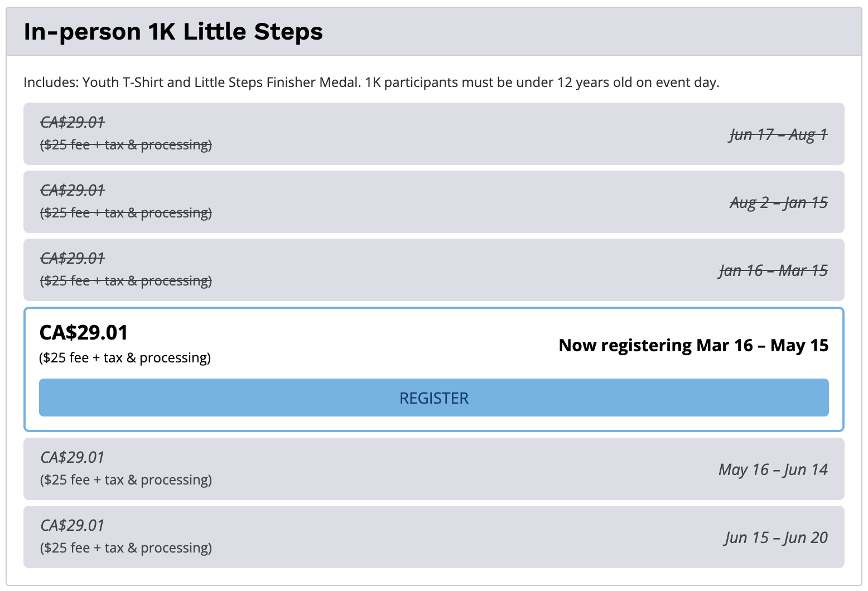Screen dimensions: 868x591
Task: Click the upcoming Jun 15 – Jun 20 date range
Action: point(776,537)
